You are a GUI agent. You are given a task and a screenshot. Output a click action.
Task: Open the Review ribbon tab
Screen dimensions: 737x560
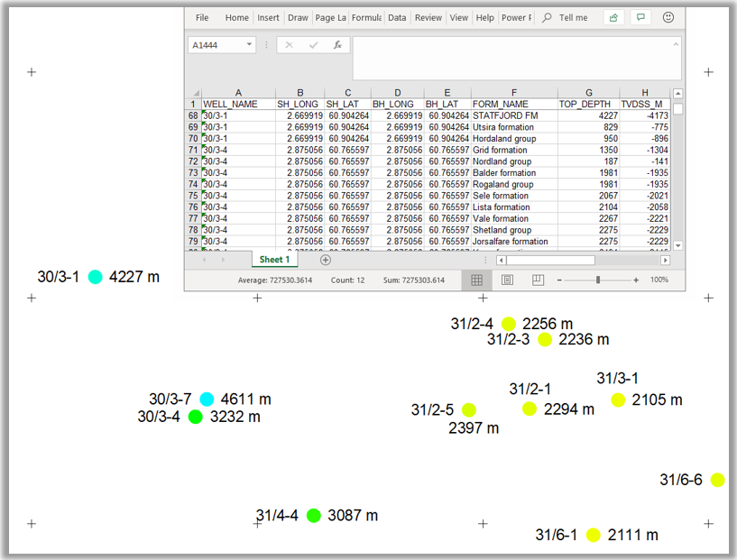tap(428, 17)
